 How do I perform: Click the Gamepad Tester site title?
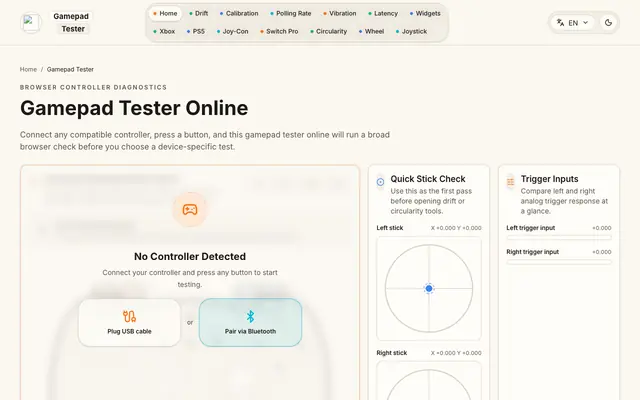click(x=71, y=22)
